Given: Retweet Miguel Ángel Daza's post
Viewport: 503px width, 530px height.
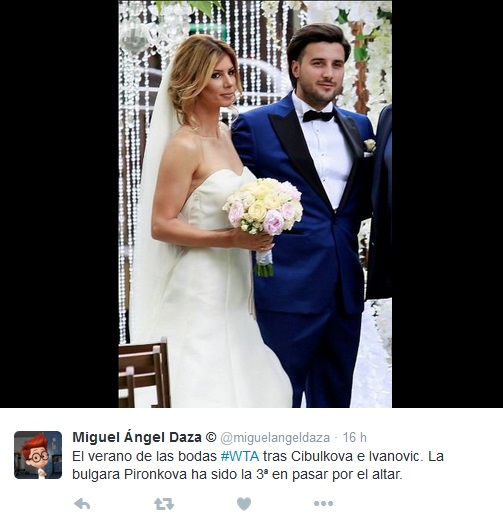Looking at the screenshot, I should [x=164, y=504].
